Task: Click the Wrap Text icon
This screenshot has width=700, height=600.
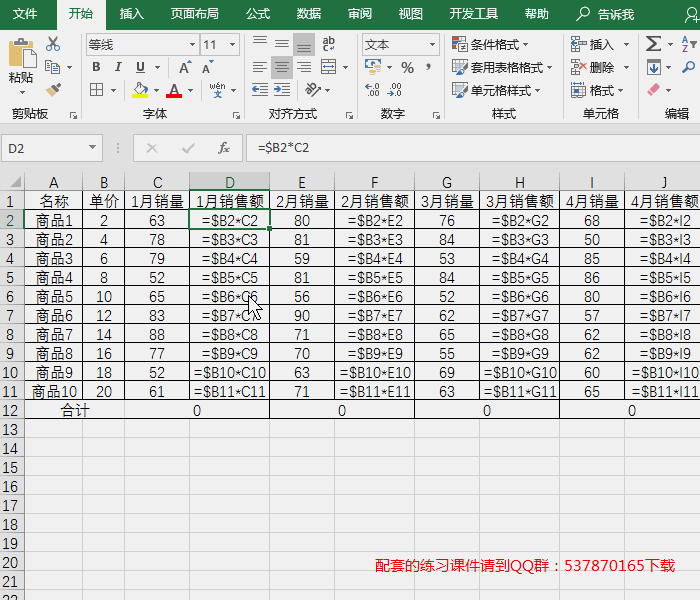Action: click(x=329, y=45)
